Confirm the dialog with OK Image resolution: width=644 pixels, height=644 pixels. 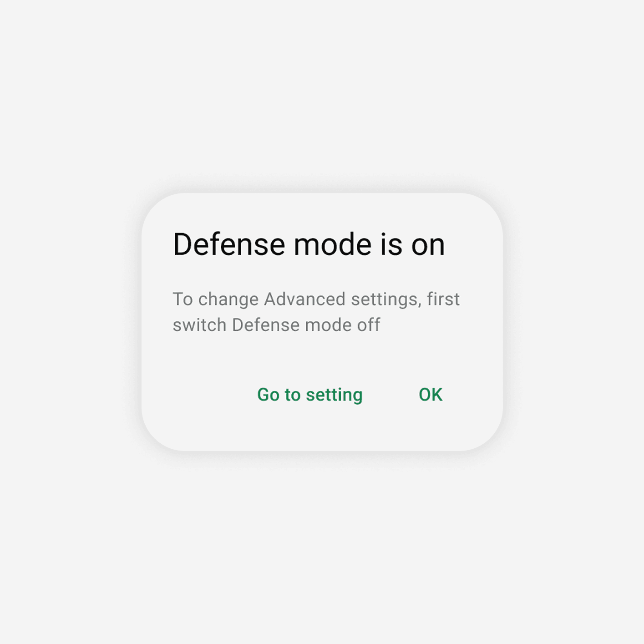coord(431,395)
